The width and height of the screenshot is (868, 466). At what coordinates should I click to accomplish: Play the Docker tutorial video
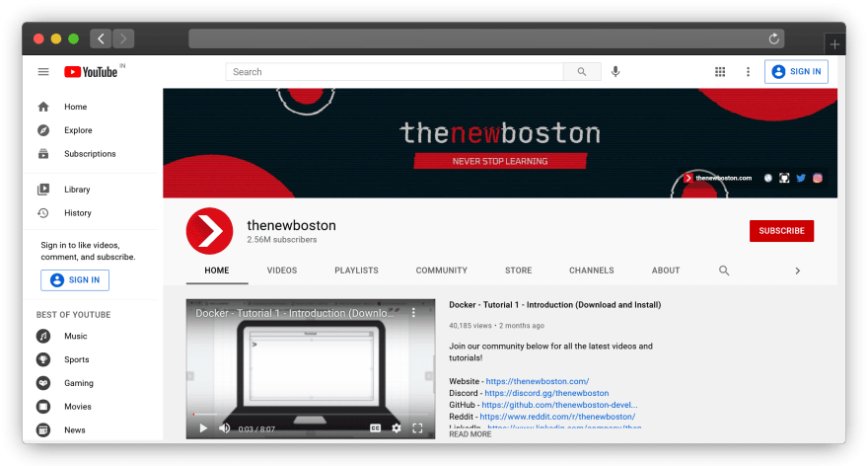tap(203, 428)
